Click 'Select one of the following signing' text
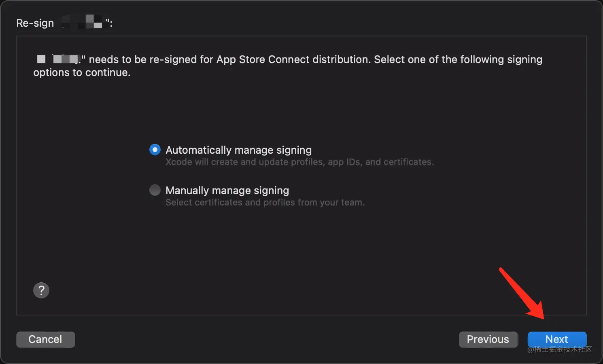Screen dimensions: 603x364 click(458, 59)
